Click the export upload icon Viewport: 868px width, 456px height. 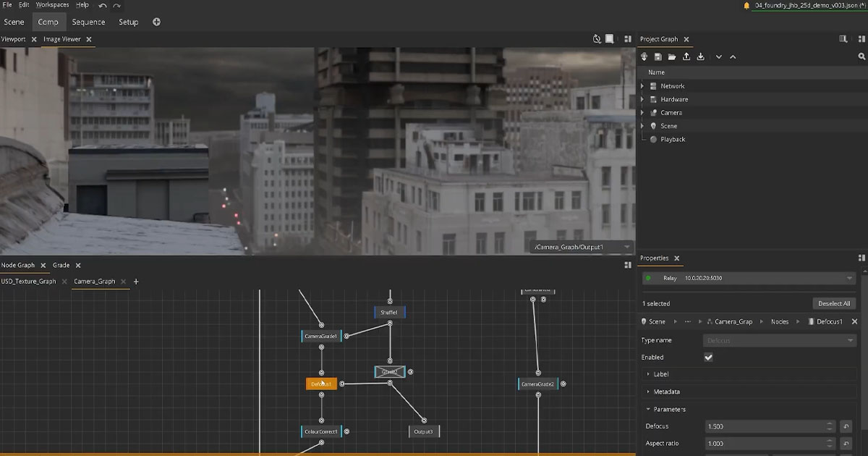[x=686, y=56]
